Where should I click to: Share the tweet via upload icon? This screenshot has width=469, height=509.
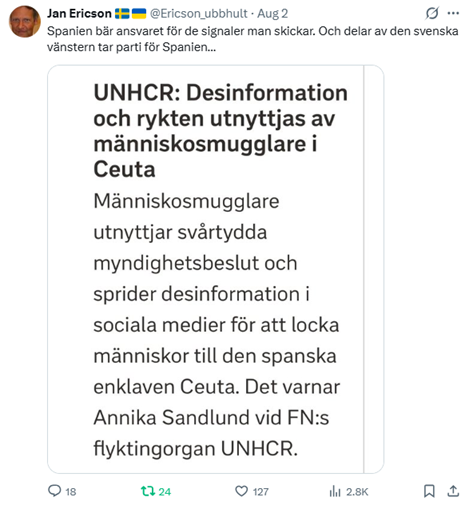[453, 491]
